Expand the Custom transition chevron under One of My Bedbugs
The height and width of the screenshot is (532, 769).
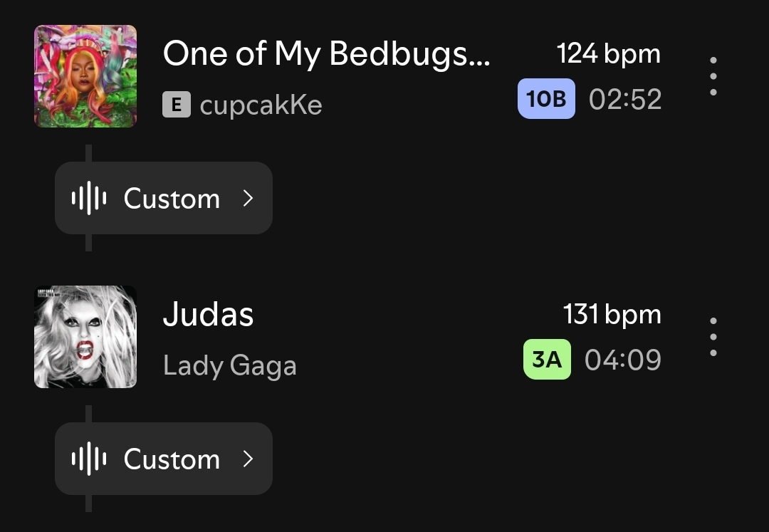coord(248,199)
